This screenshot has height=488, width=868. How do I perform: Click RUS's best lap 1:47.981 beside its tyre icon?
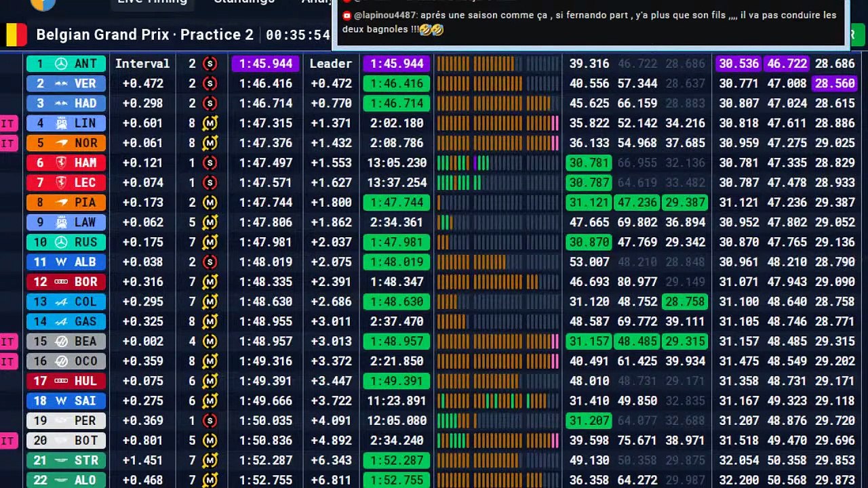click(x=265, y=242)
